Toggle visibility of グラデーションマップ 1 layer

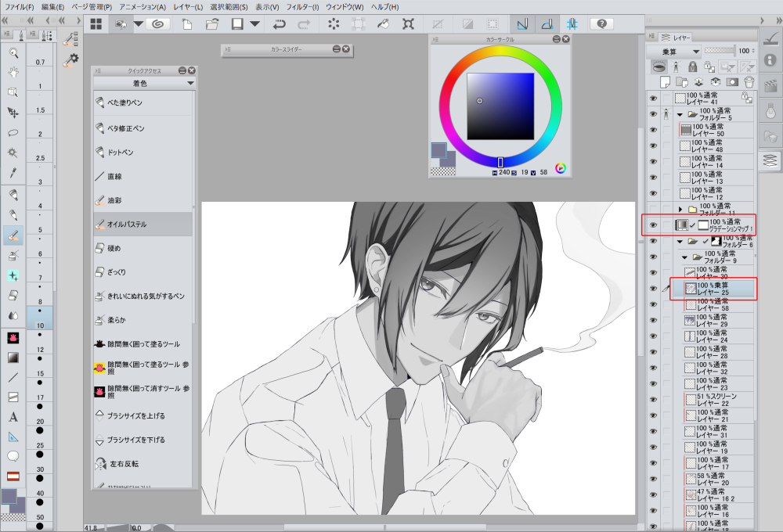(653, 225)
